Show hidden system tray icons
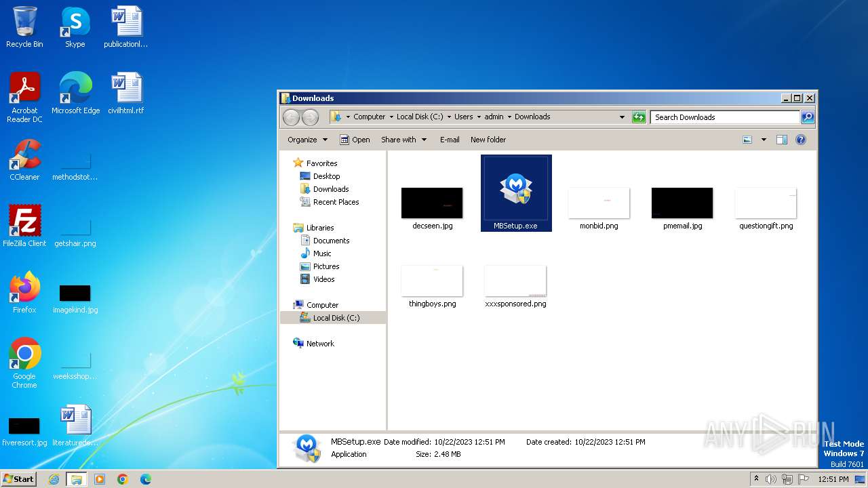The image size is (868, 488). click(x=756, y=479)
